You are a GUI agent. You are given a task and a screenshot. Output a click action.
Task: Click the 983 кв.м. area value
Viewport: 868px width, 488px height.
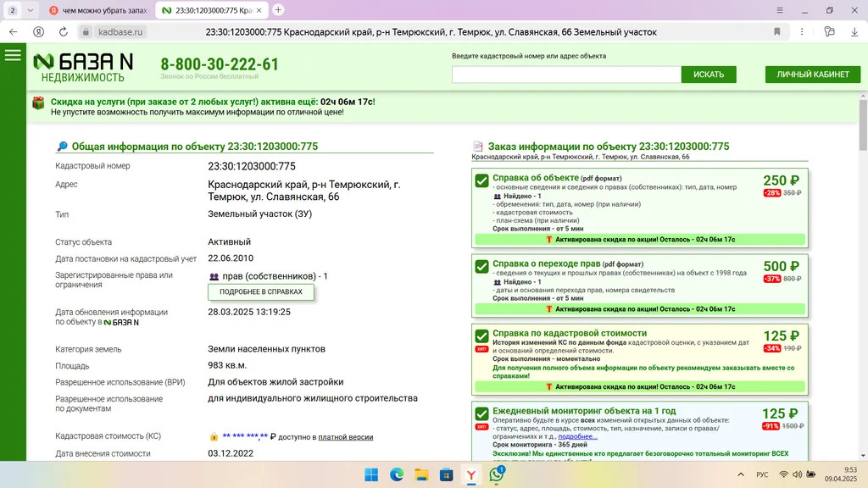pyautogui.click(x=227, y=365)
